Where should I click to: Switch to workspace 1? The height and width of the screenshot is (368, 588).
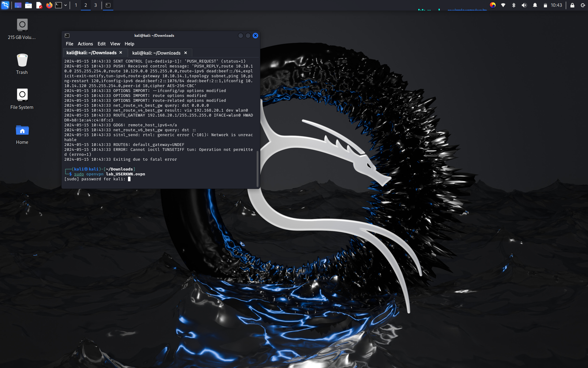76,5
